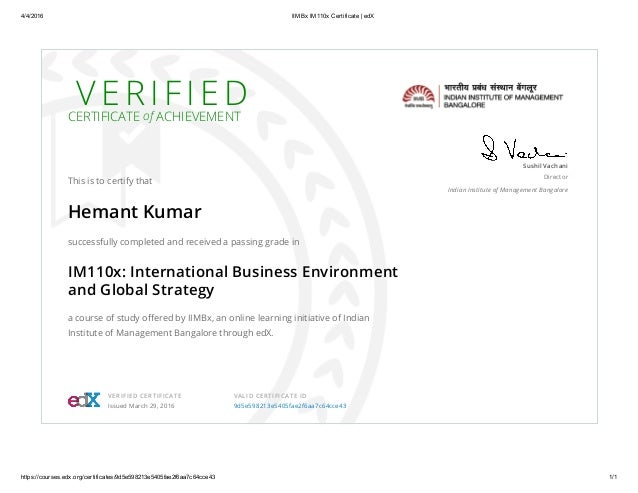
Task: Click the VERIFIED heading
Action: [161, 93]
